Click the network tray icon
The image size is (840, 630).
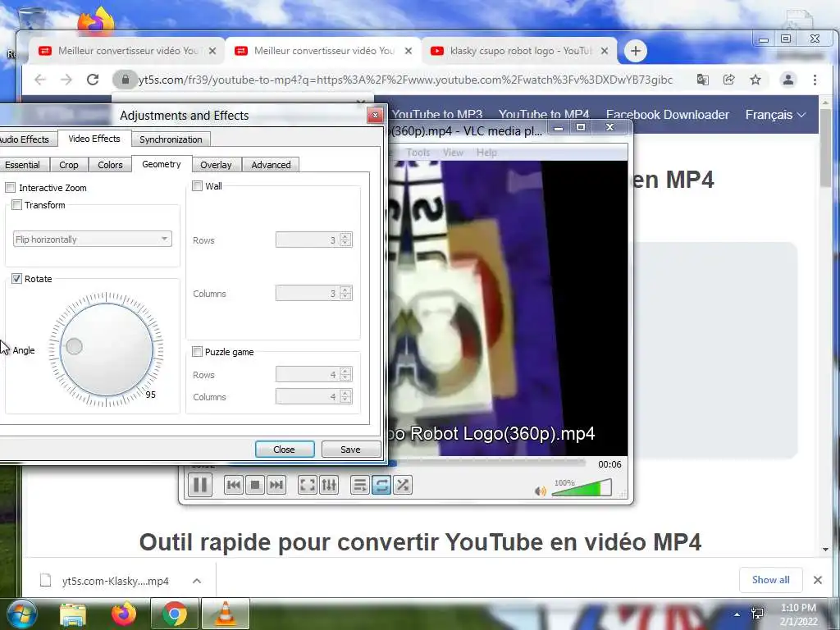click(757, 614)
